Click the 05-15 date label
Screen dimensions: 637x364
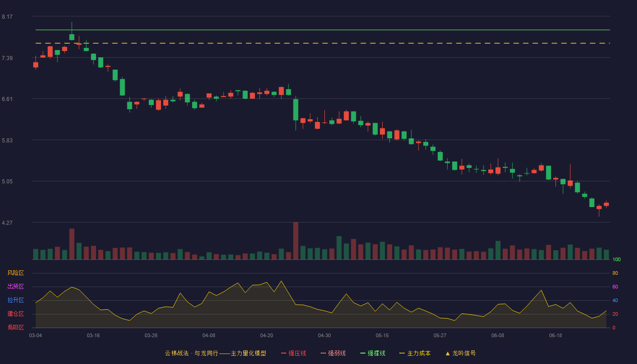(x=382, y=335)
